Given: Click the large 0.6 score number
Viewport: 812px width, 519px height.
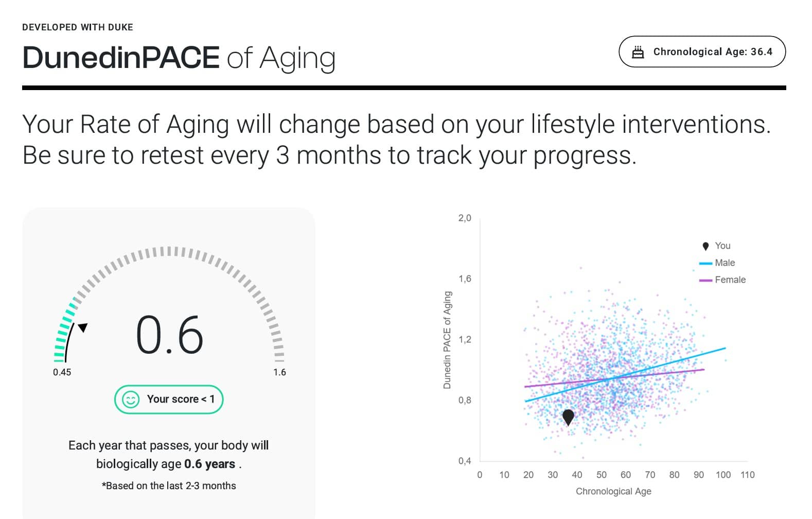Looking at the screenshot, I should tap(169, 335).
